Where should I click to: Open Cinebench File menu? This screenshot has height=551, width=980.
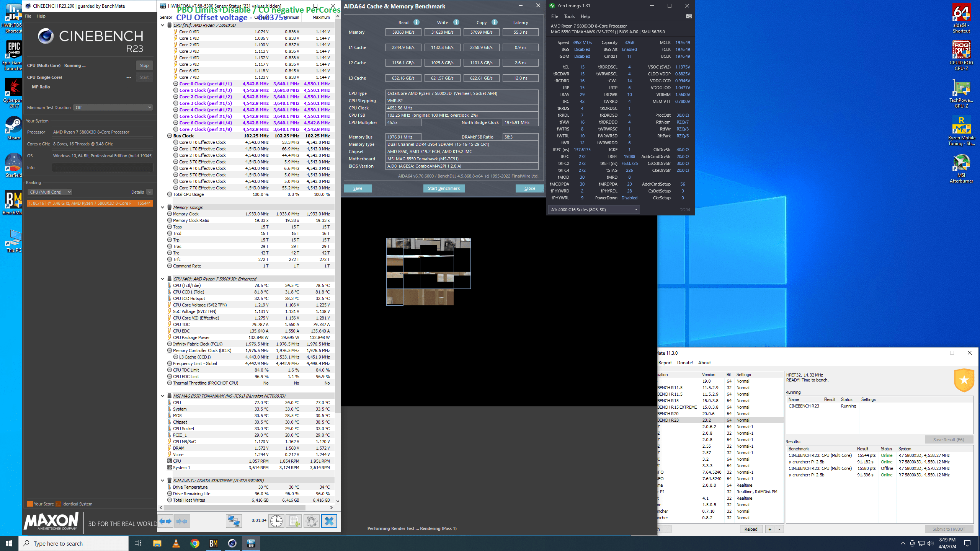pyautogui.click(x=28, y=16)
